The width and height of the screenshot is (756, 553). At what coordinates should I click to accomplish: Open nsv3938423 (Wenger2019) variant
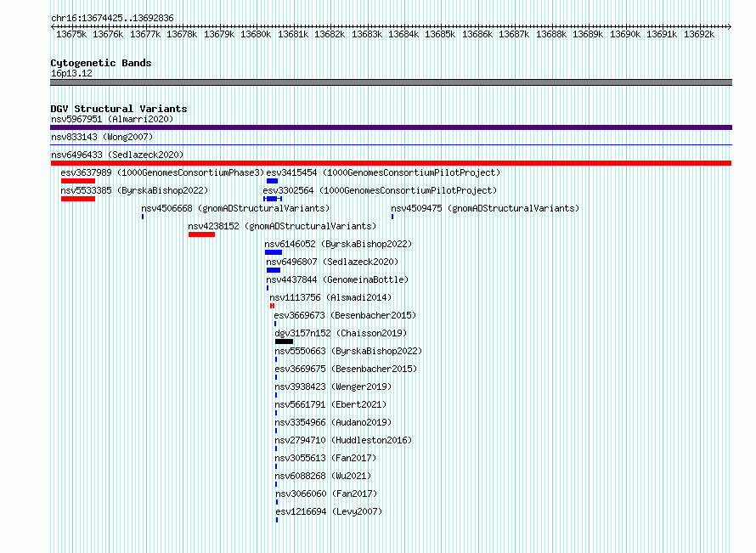[x=333, y=387]
